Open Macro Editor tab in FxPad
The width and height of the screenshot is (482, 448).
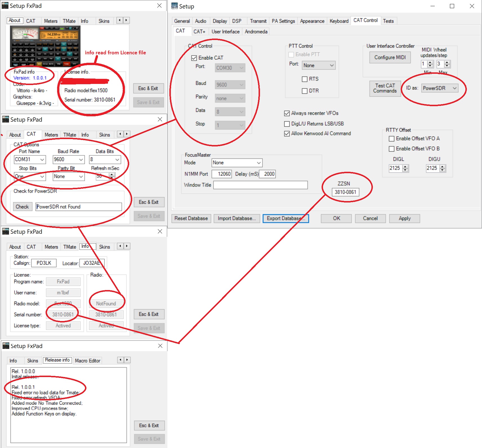(x=88, y=361)
